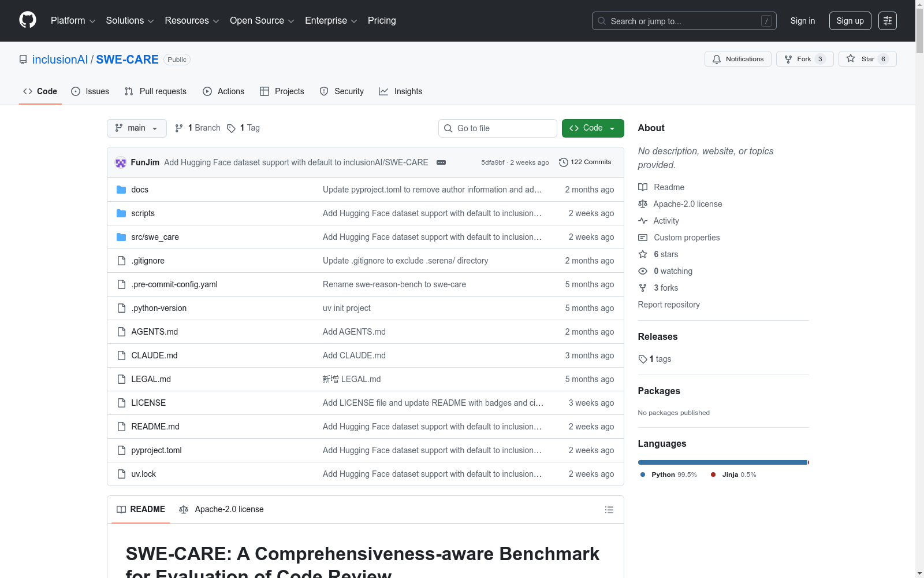Open the AGENTS.md file
The width and height of the screenshot is (924, 578).
[x=155, y=332]
